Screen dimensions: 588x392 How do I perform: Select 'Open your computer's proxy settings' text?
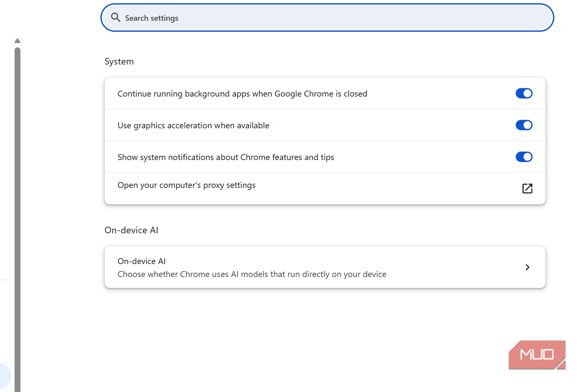tap(186, 185)
